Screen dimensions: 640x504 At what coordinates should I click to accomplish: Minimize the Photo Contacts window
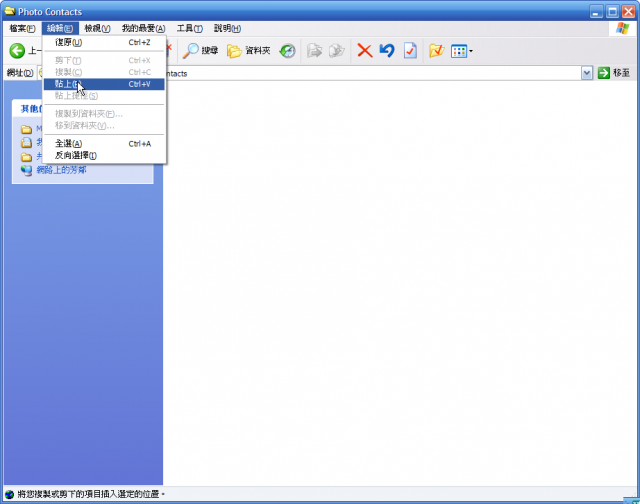[x=596, y=11]
